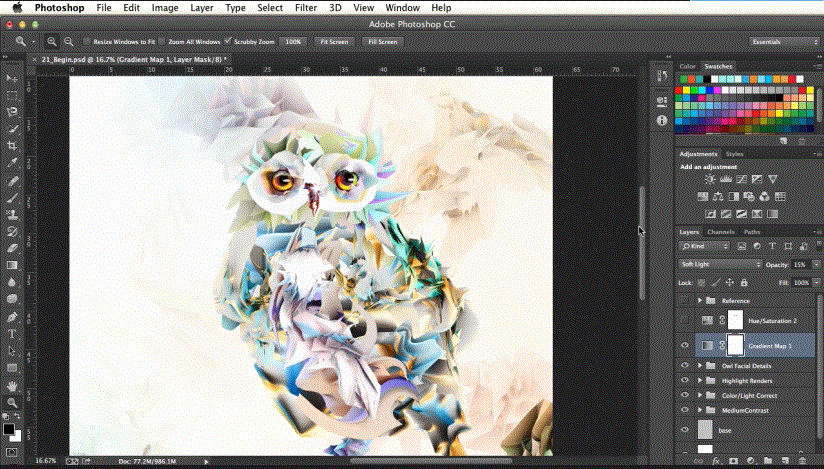This screenshot has width=824, height=469.
Task: Select the Zoom tool in the toolbox
Action: click(12, 403)
